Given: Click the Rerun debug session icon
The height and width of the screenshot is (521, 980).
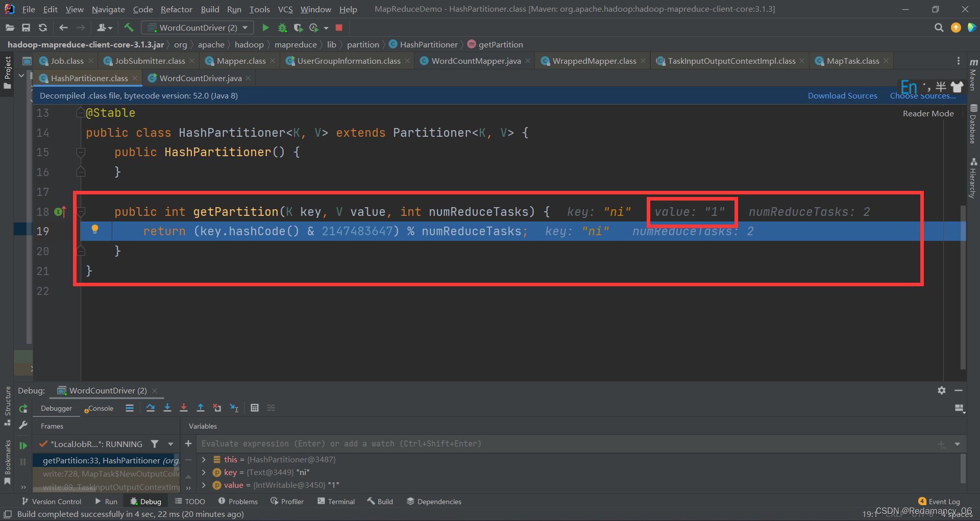Looking at the screenshot, I should tap(23, 409).
